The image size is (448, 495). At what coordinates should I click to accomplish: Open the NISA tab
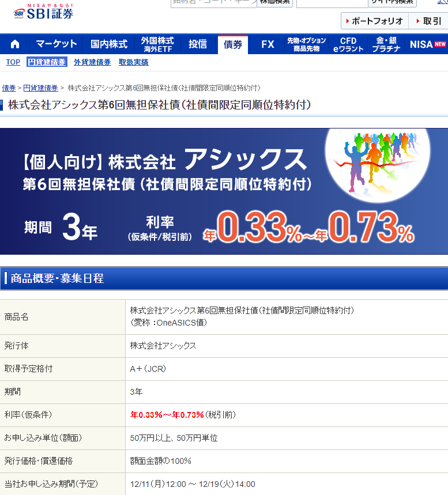pos(427,44)
